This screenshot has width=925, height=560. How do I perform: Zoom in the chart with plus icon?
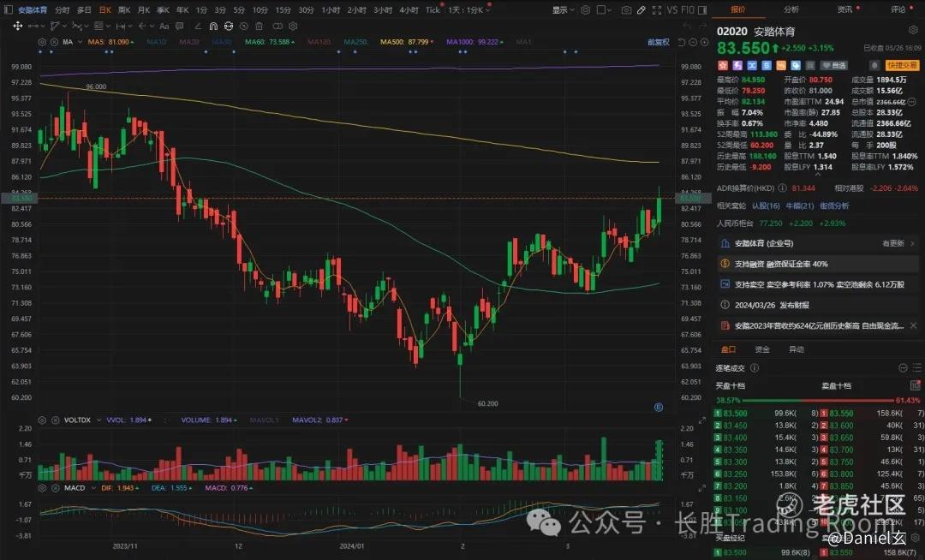tap(704, 42)
